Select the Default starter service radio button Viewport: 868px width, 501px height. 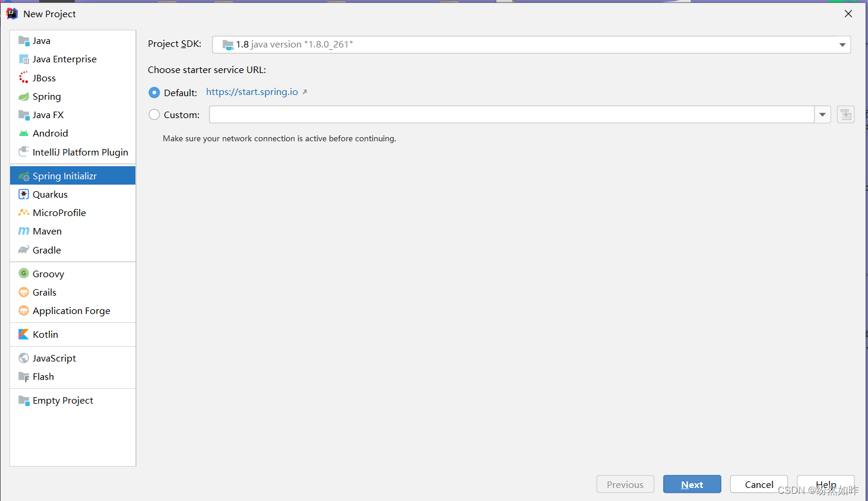154,93
